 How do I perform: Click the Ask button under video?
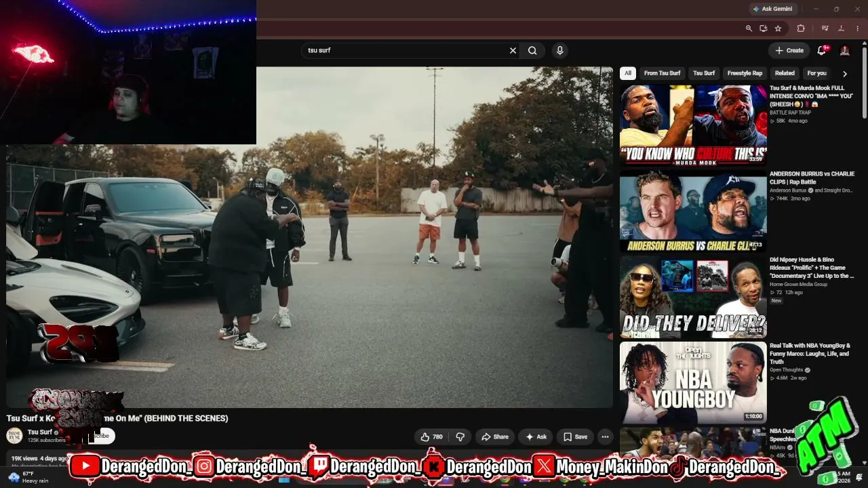pyautogui.click(x=536, y=437)
